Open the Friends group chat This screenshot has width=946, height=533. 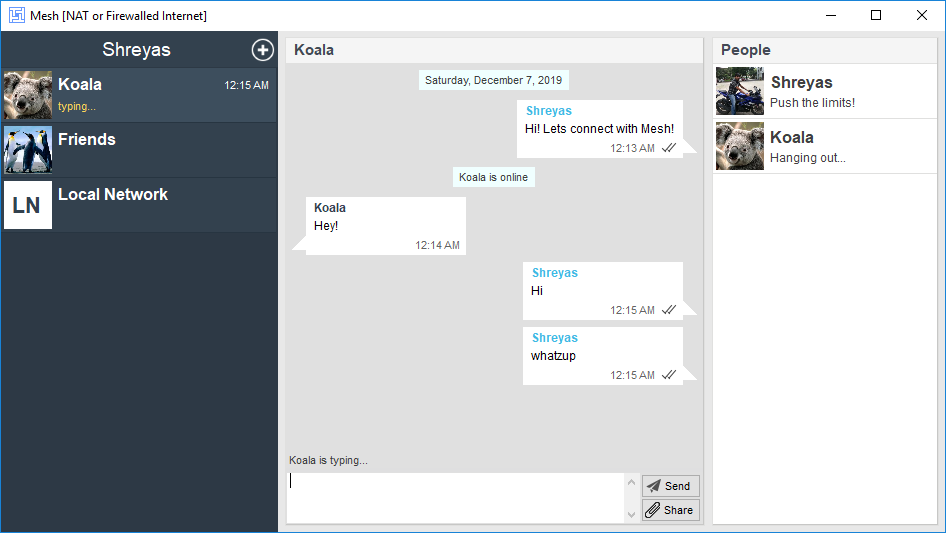point(160,150)
